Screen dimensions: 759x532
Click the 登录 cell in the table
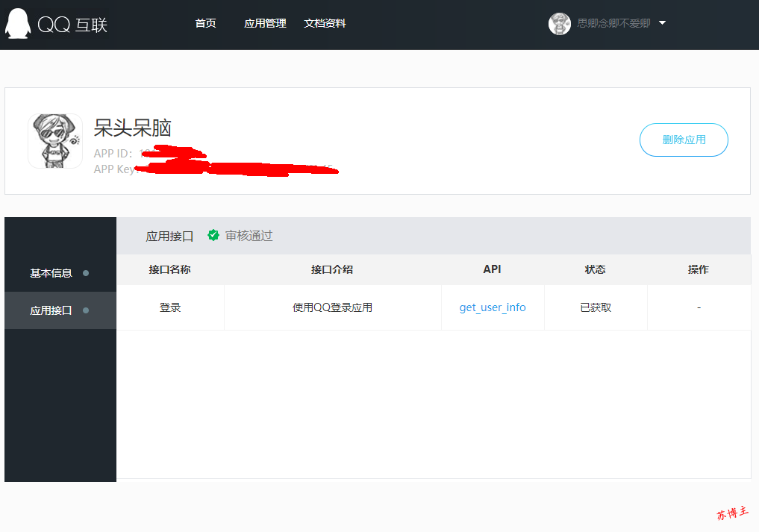click(170, 307)
